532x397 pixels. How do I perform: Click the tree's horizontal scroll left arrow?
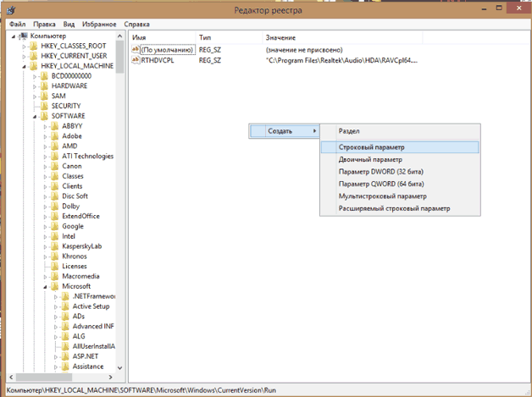click(x=11, y=377)
